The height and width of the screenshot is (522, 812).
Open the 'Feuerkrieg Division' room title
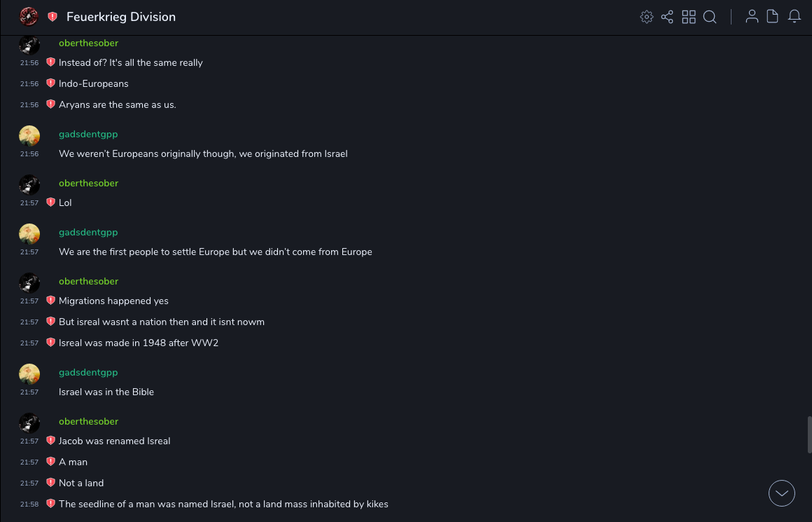(x=121, y=17)
